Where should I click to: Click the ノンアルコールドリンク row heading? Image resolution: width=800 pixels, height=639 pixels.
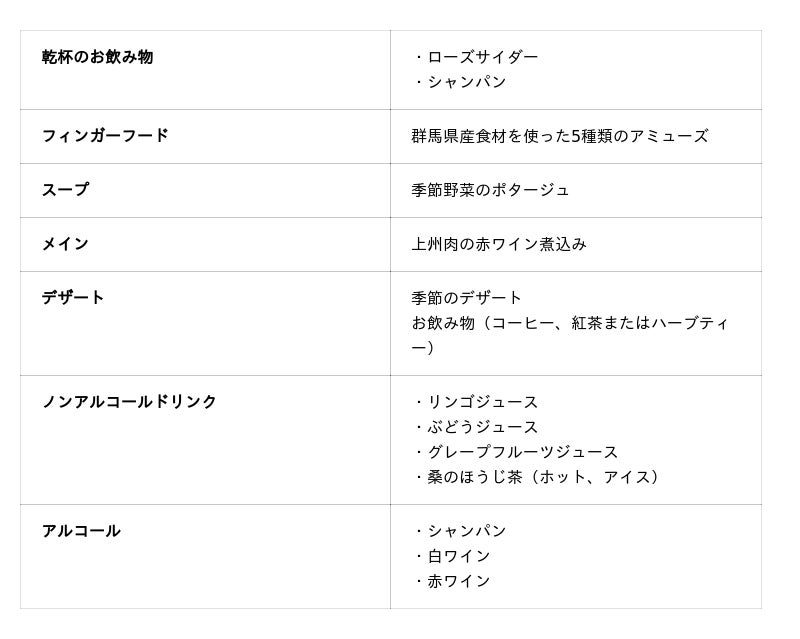[129, 401]
